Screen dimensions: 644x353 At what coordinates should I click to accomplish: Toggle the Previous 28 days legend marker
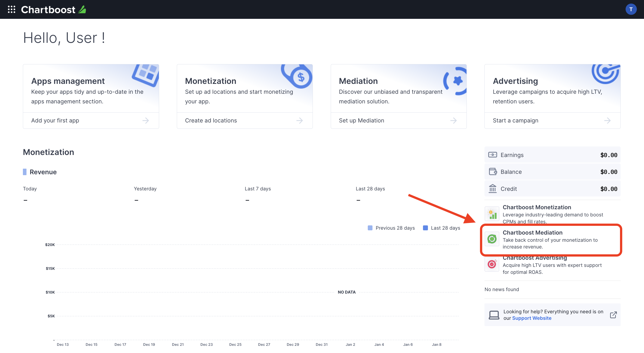pyautogui.click(x=370, y=228)
